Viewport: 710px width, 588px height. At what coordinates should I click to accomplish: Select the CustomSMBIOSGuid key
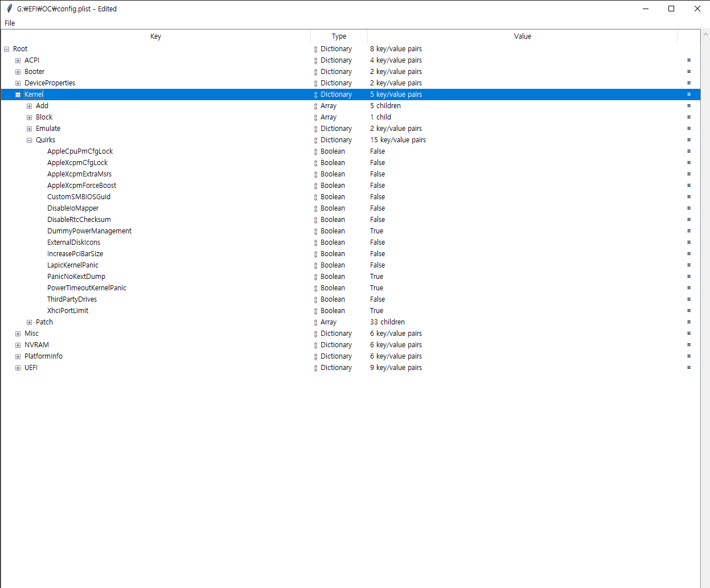(79, 197)
